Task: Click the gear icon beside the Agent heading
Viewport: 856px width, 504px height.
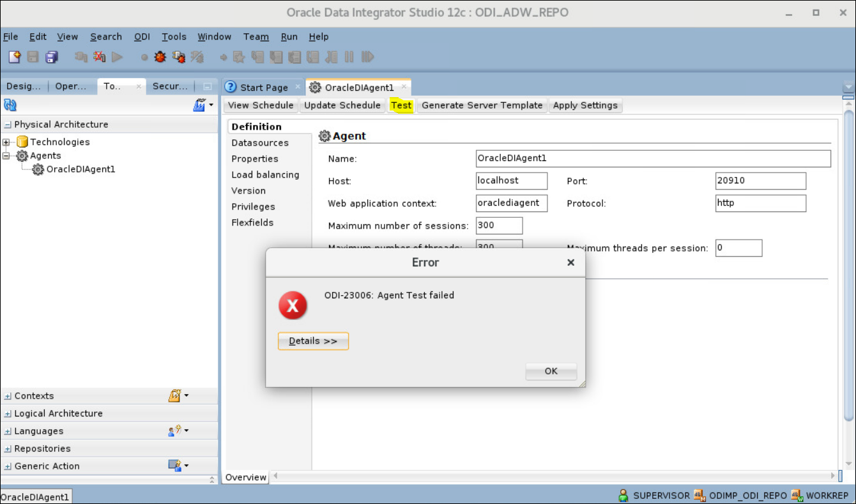Action: pyautogui.click(x=325, y=135)
